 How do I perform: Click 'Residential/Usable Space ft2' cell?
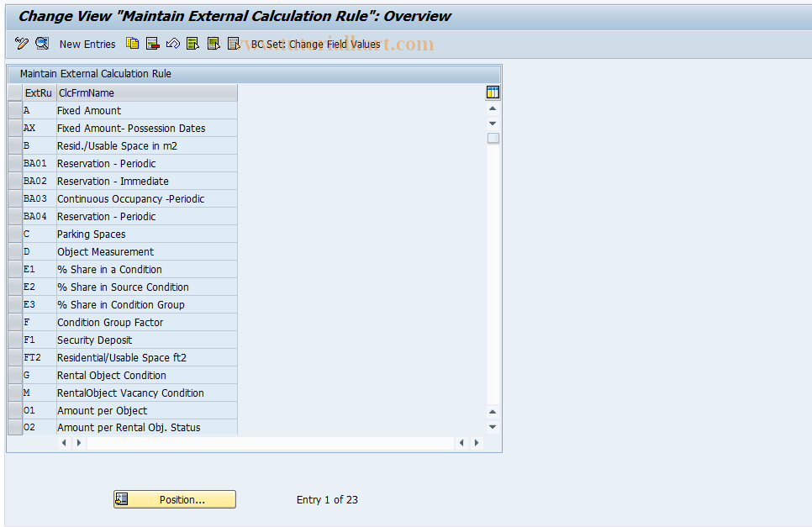click(x=146, y=357)
